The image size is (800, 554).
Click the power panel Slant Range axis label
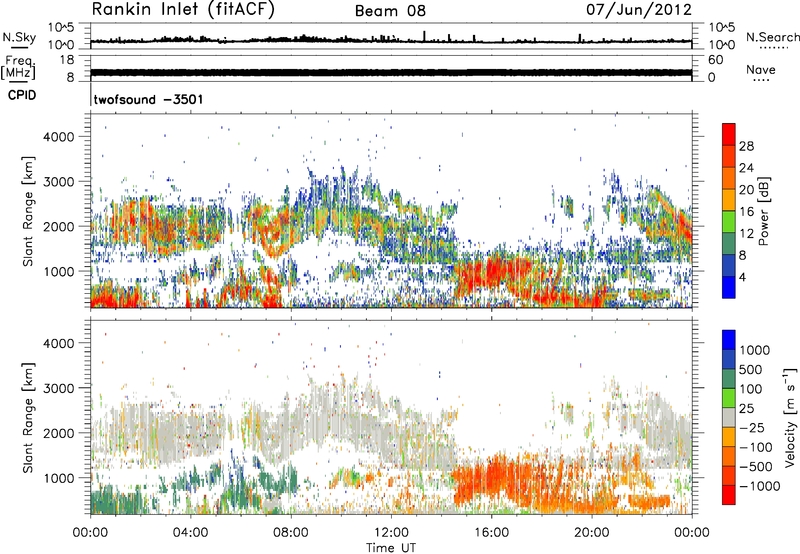pos(28,211)
